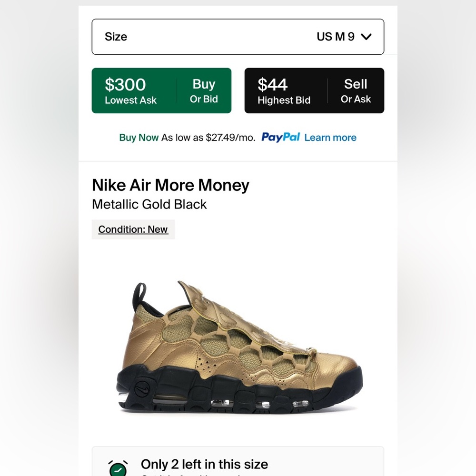Screen dimensions: 476x476
Task: Expand the size picker showing US M 9
Action: [x=238, y=37]
